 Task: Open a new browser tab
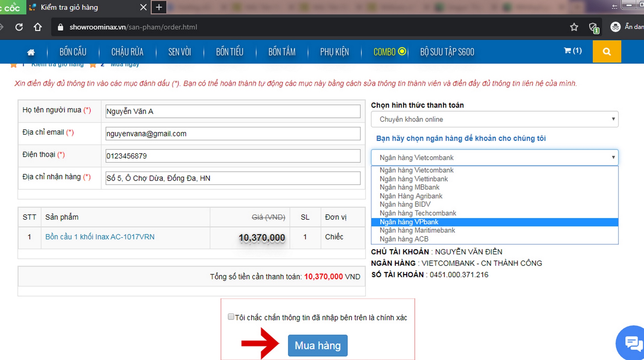coord(159,7)
